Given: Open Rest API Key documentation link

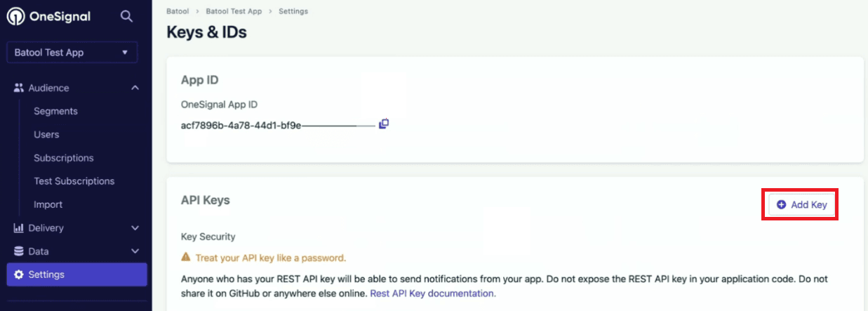Looking at the screenshot, I should pyautogui.click(x=433, y=293).
